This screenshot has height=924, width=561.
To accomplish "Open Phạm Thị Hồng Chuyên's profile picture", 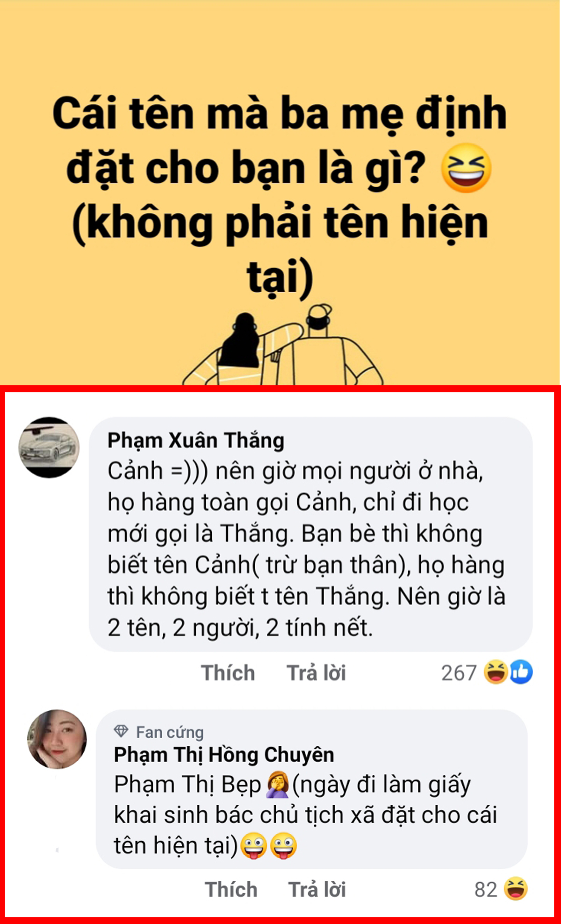I will coord(57,739).
